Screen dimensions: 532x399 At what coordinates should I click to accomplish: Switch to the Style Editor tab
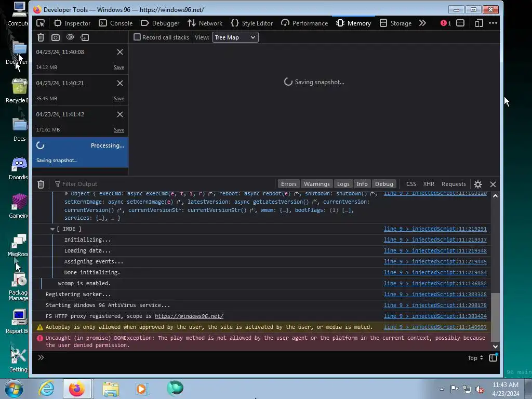252,23
